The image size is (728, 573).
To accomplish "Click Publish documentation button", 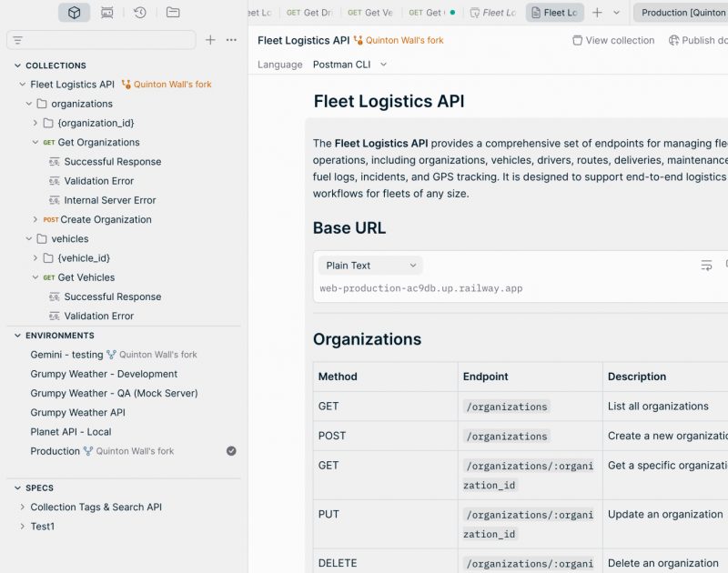I will (x=698, y=40).
